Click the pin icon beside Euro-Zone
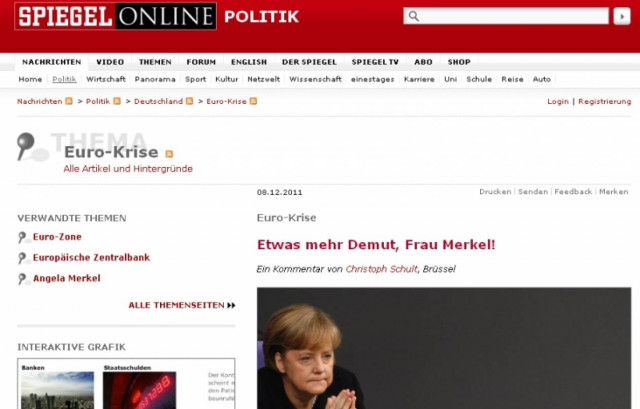Viewport: 640px width, 409px height. tap(22, 237)
